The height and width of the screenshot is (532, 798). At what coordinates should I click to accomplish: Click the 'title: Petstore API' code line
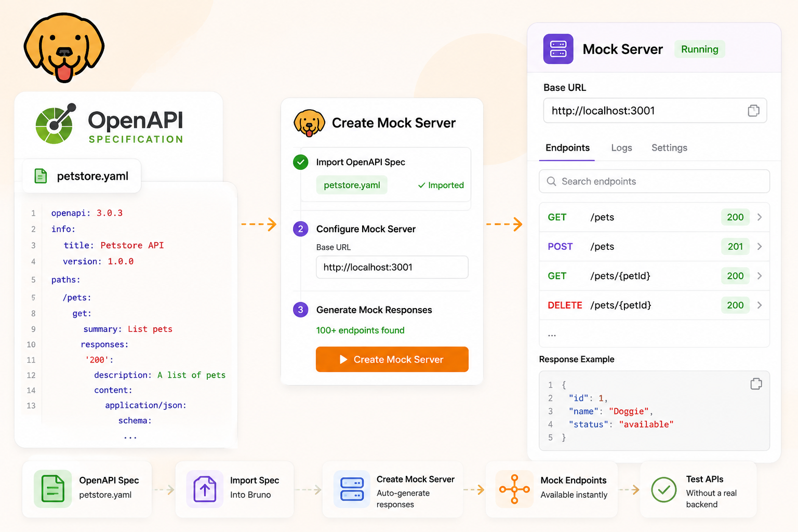(x=113, y=245)
